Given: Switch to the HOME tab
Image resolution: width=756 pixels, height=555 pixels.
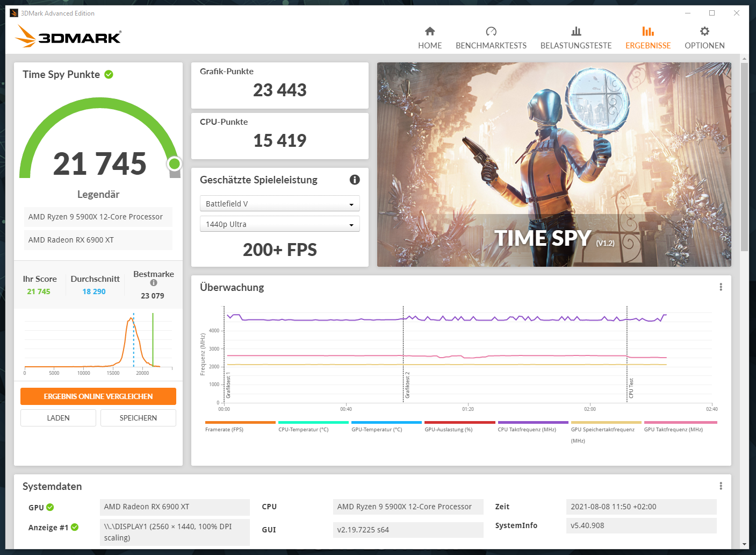Looking at the screenshot, I should click(x=430, y=38).
